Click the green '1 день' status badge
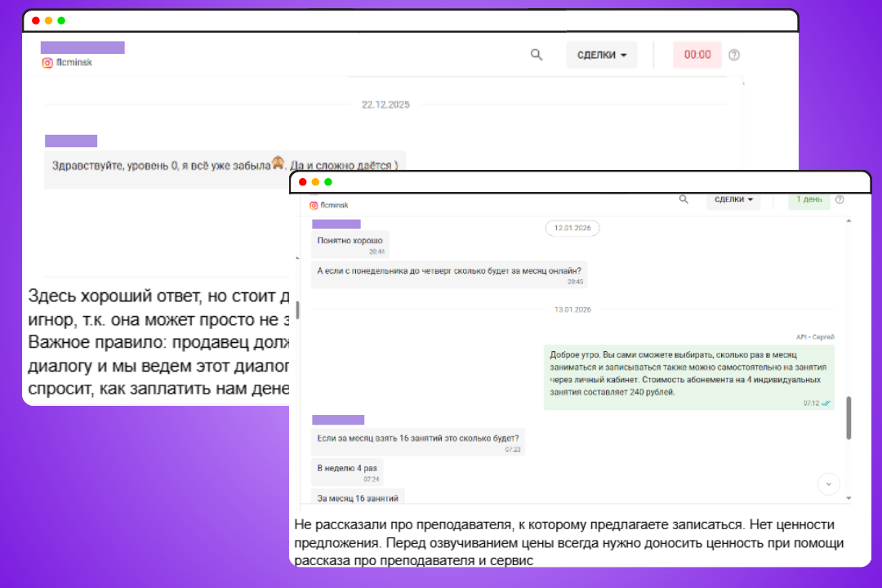The height and width of the screenshot is (588, 882). 808,199
